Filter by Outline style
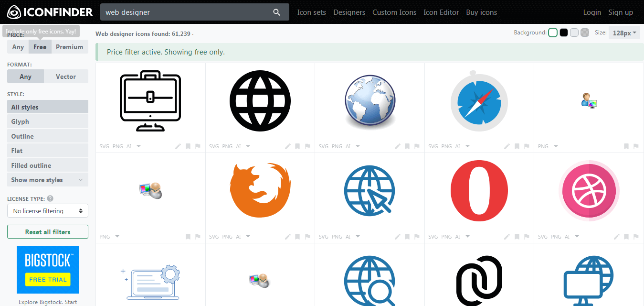 [x=48, y=136]
